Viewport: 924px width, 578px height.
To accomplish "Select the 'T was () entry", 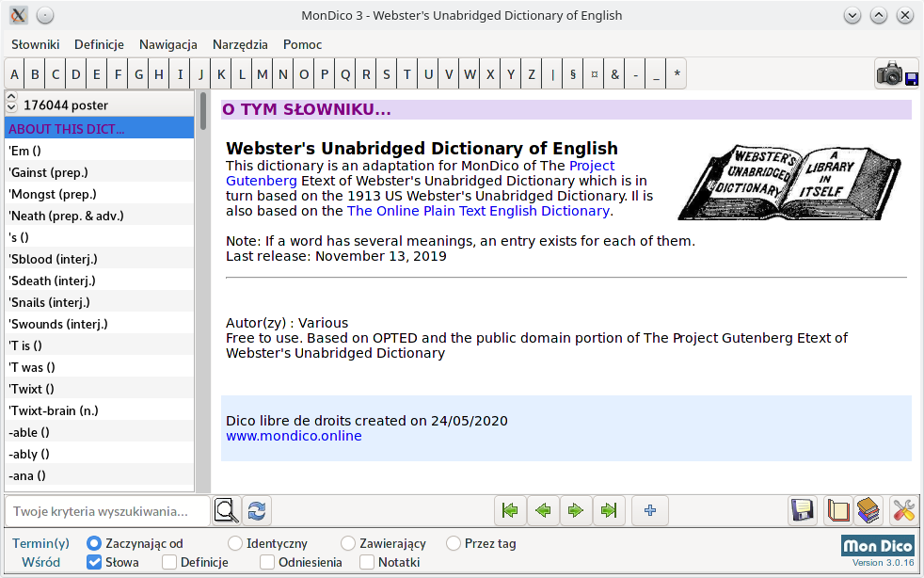I will tap(99, 367).
